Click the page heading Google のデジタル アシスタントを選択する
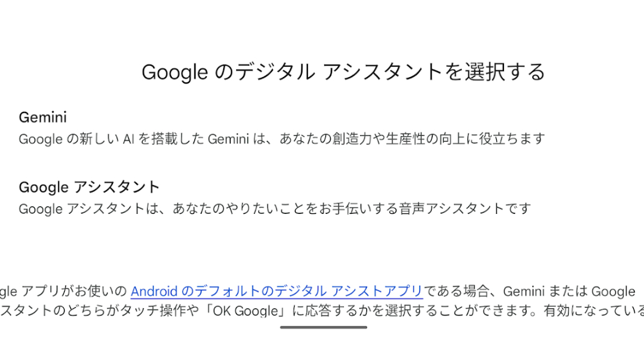 click(343, 72)
